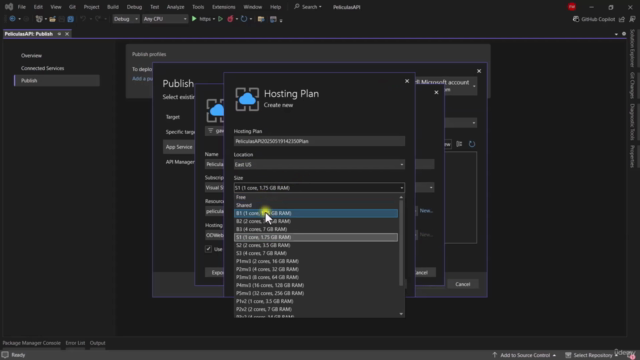Select P3mv3 (8 cores, 64 GB RAM) item
Image resolution: width=640 pixels, height=360 pixels.
point(316,277)
